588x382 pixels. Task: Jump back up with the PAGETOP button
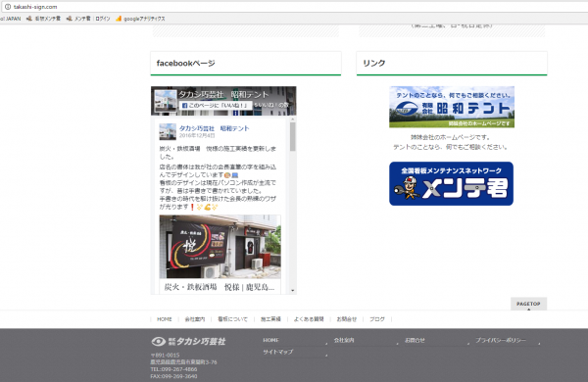tap(528, 304)
